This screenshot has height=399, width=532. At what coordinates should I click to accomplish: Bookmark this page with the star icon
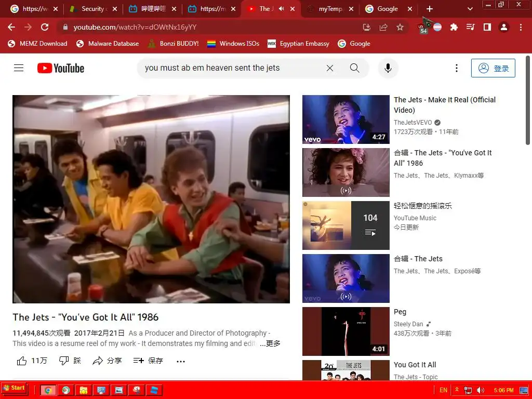tap(400, 27)
